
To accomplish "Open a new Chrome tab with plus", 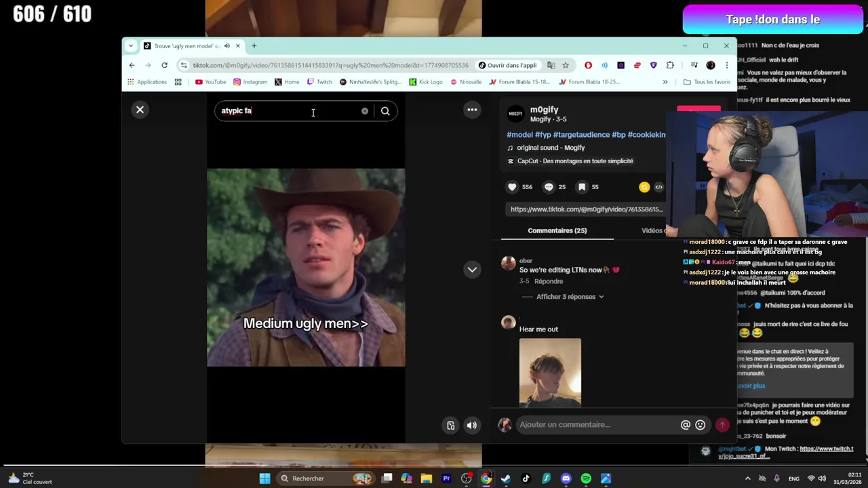I will click(x=254, y=46).
